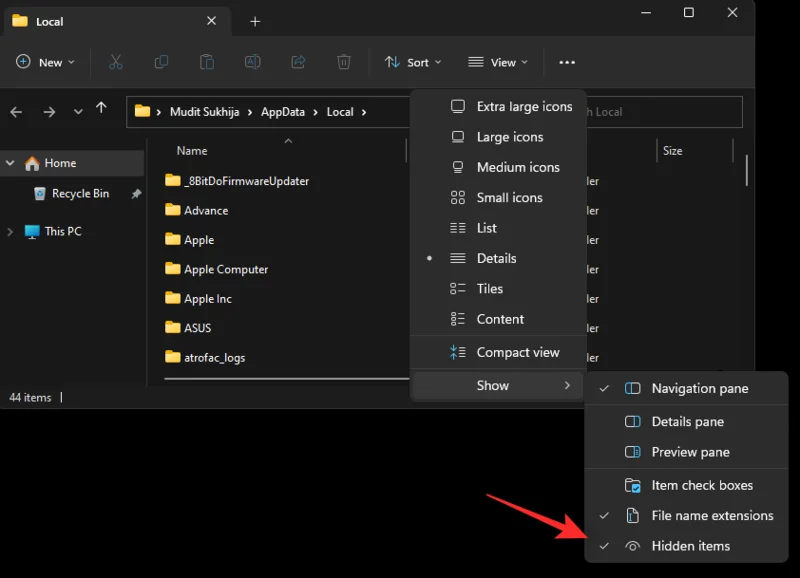Collapse Home in the navigation pane
Viewport: 800px width, 578px height.
12,162
